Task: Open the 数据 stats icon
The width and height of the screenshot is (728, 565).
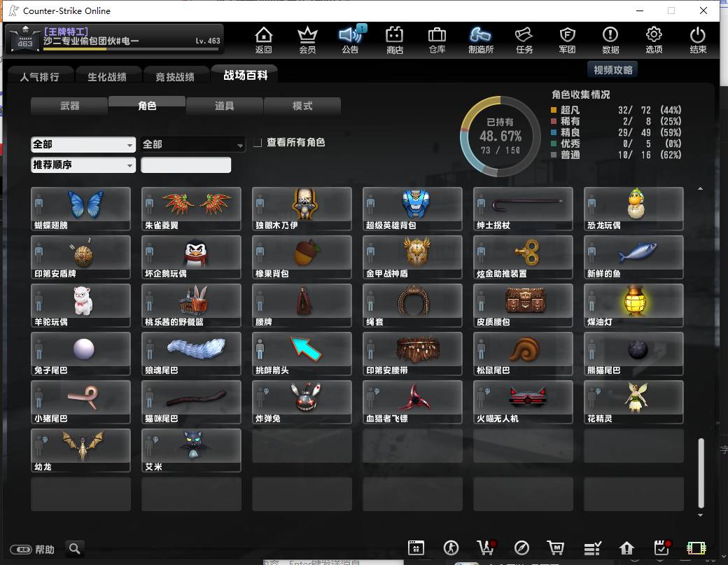Action: point(610,40)
